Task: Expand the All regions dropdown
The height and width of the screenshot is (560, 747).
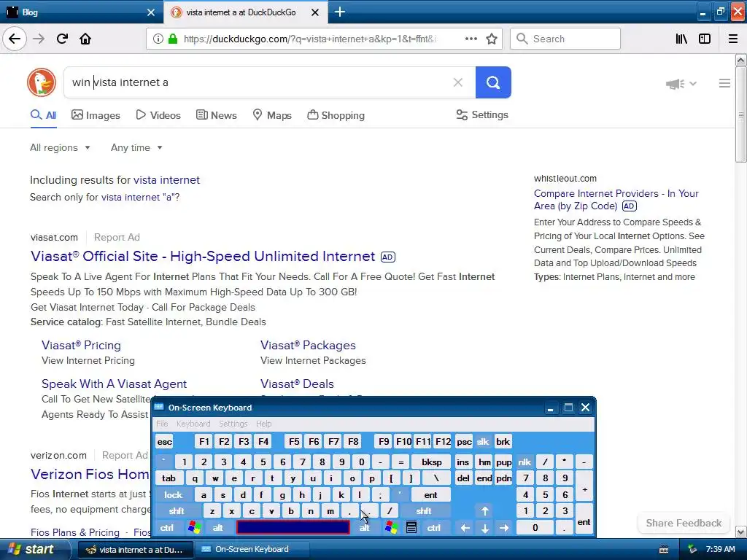Action: [x=60, y=147]
